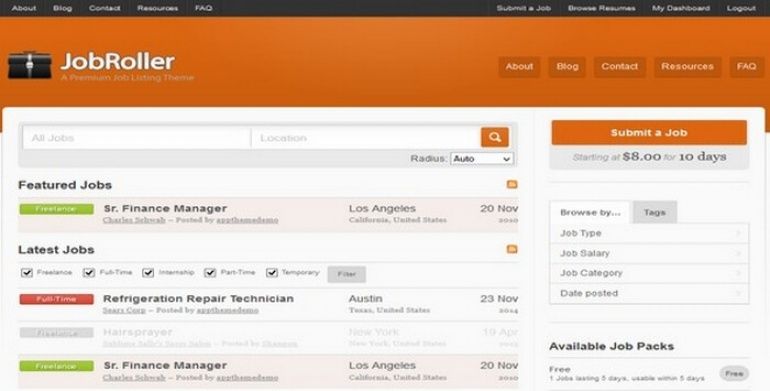
Task: Expand the Date posted browse row
Action: (649, 293)
